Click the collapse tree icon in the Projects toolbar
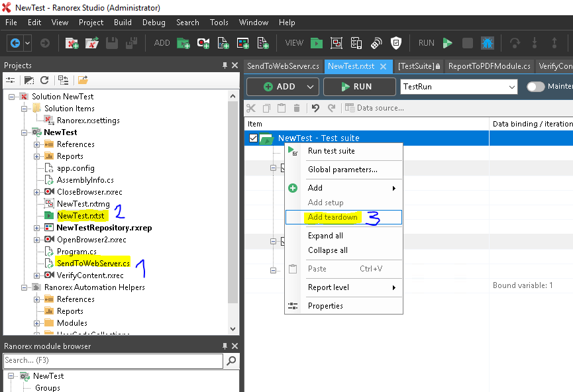This screenshot has height=392, width=573. 63,80
